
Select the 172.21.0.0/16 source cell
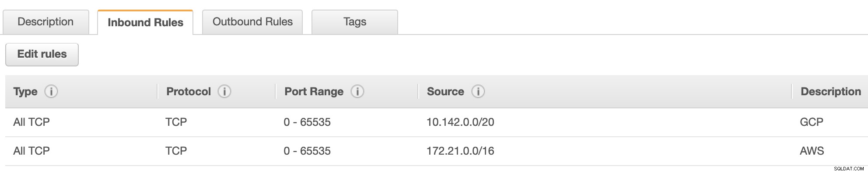pos(460,151)
